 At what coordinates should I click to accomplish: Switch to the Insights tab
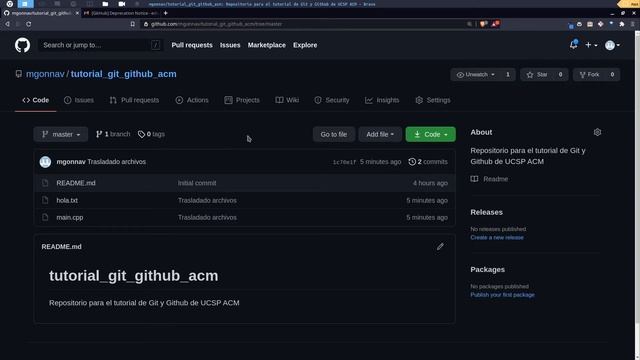coord(382,100)
